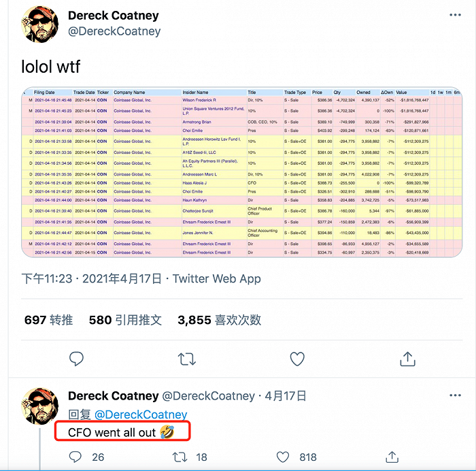
Task: Share the 'CFO went all out' reply
Action: coord(392,457)
